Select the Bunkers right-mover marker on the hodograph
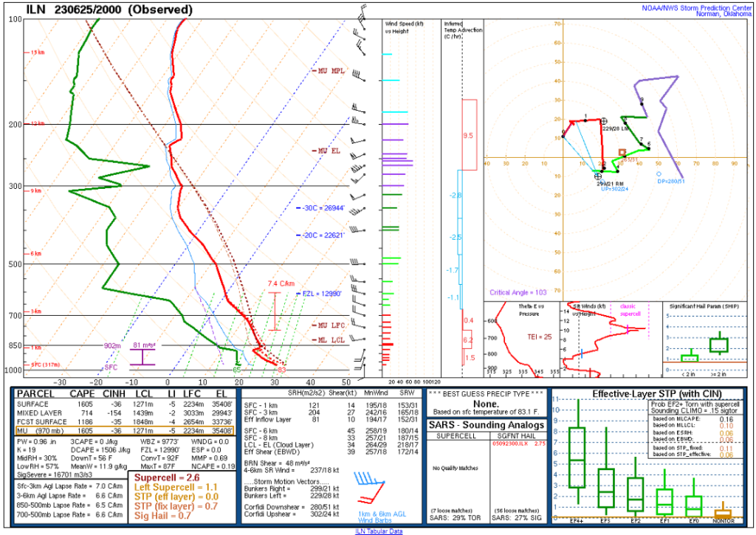The width and height of the screenshot is (756, 535). (598, 177)
